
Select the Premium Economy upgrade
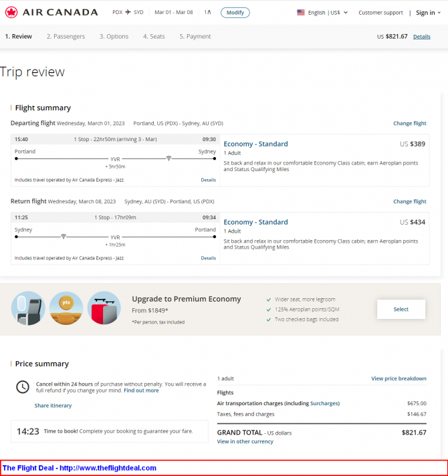(401, 310)
